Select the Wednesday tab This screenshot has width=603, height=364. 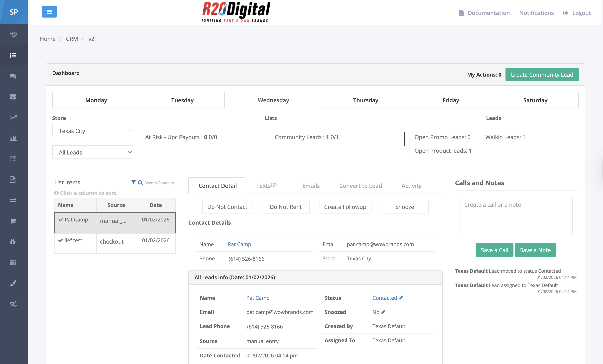[273, 100]
